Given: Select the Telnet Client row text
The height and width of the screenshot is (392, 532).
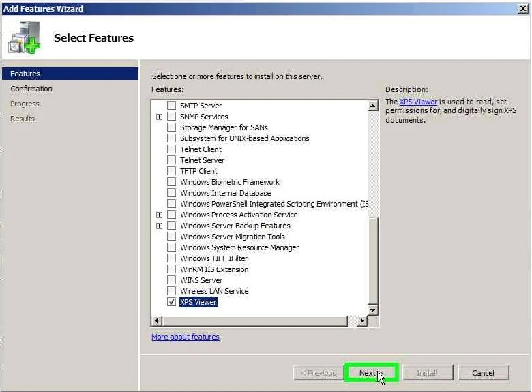Looking at the screenshot, I should click(x=201, y=149).
